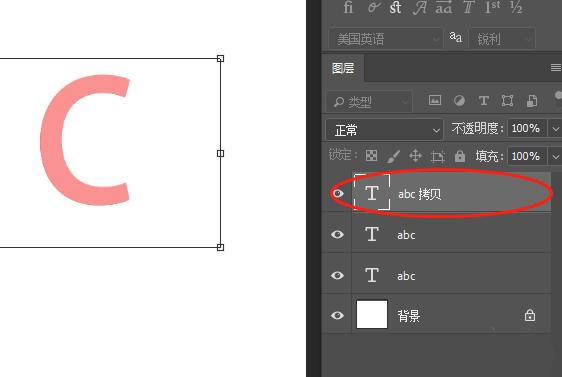Image resolution: width=562 pixels, height=377 pixels.
Task: Open the layers panel menu icon
Action: [x=556, y=67]
